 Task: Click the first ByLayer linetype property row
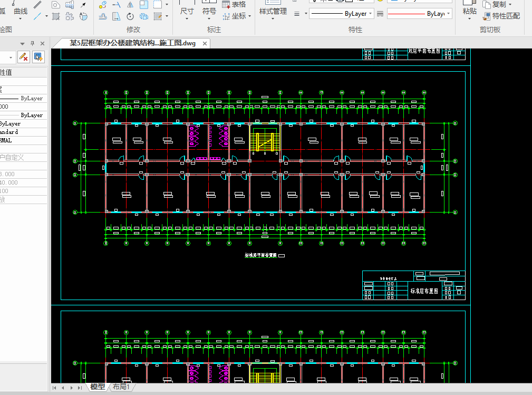(x=23, y=99)
